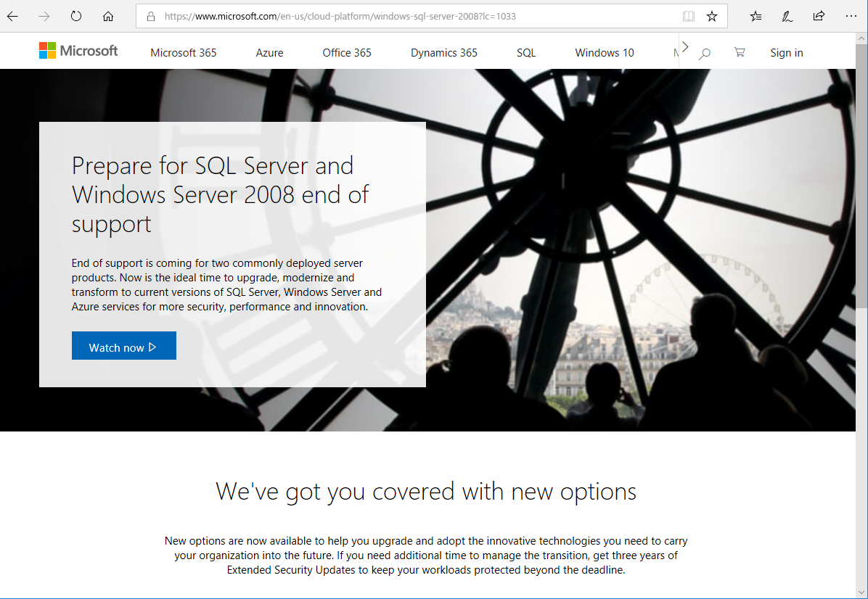
Task: Refresh the current page
Action: (75, 16)
